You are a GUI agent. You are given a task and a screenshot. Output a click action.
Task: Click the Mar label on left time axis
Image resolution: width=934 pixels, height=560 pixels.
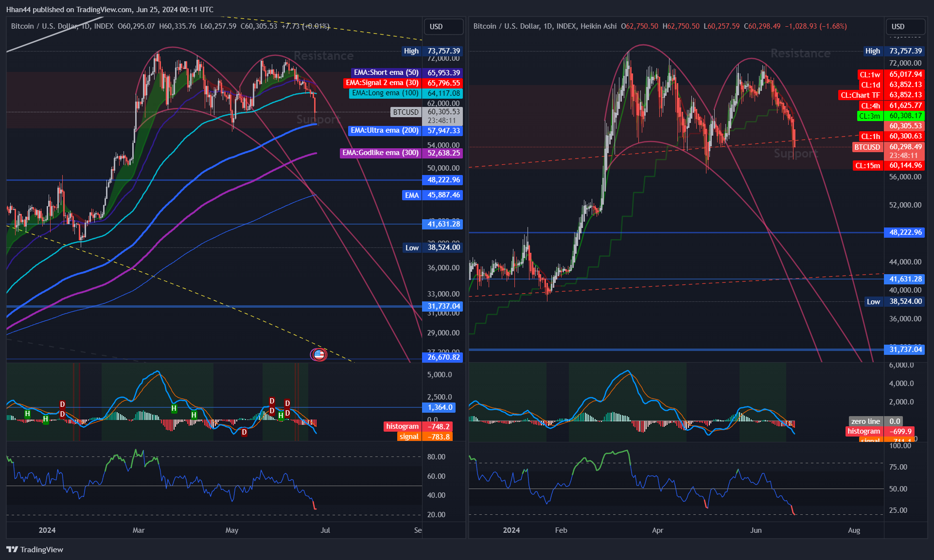click(x=139, y=530)
